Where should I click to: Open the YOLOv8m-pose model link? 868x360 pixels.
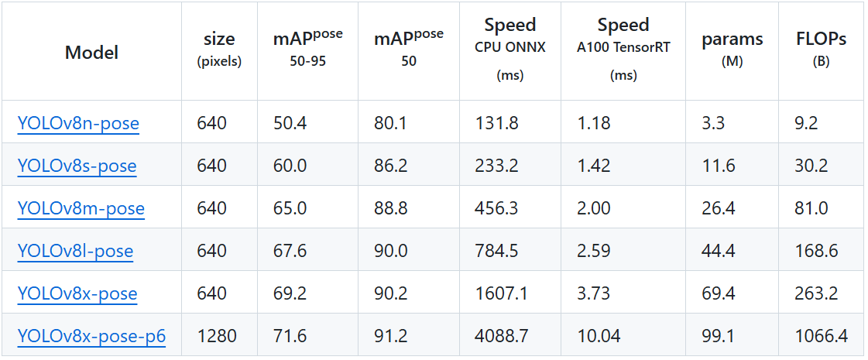81,207
